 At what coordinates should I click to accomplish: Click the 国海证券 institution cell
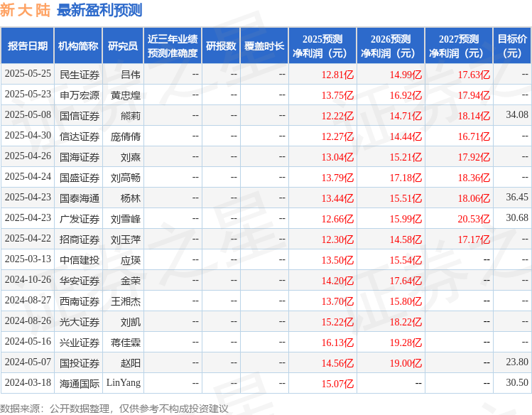coord(80,157)
